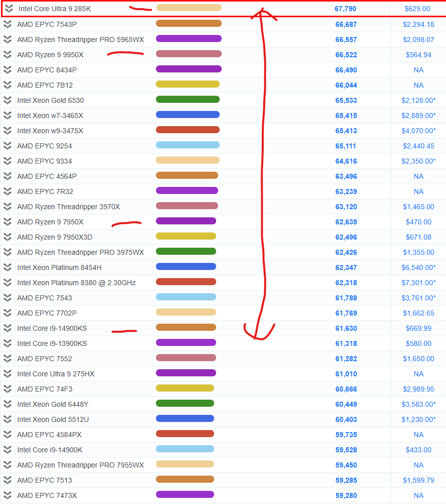
Task: Expand Intel Xeon Gold 6530 details
Action: pyautogui.click(x=8, y=100)
